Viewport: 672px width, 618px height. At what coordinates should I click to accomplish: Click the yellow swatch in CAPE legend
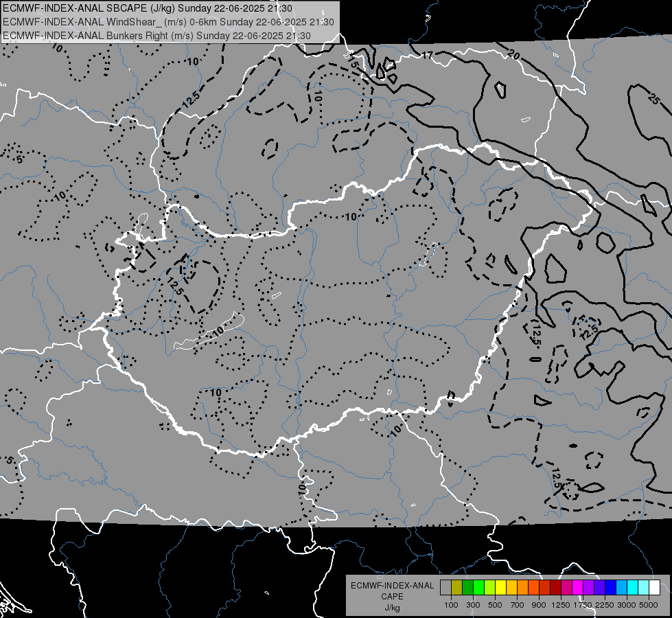[x=500, y=587]
